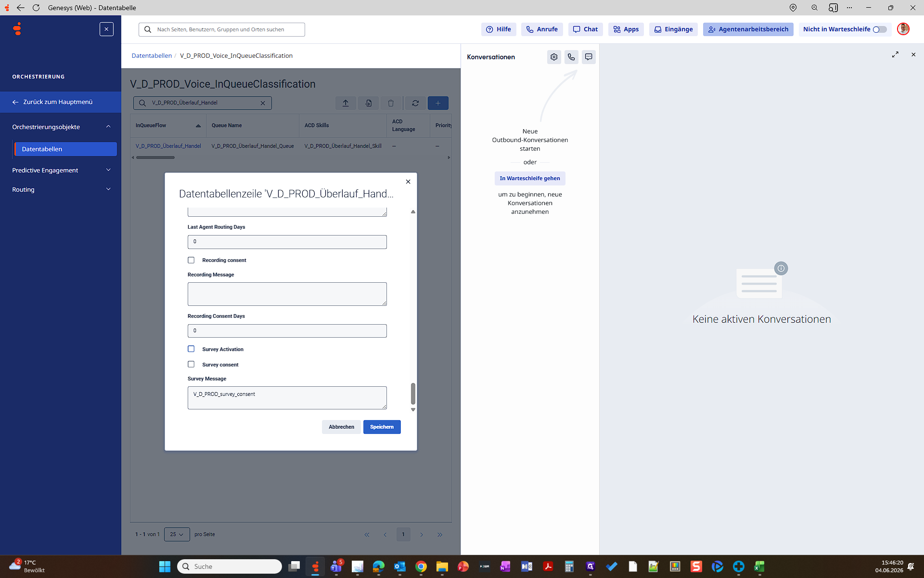The image size is (924, 578).
Task: Click Datentabellen breadcrumb link
Action: point(152,56)
